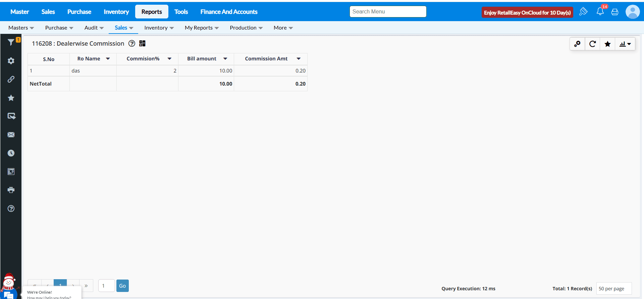Open the 50 per page selector
The height and width of the screenshot is (299, 644).
coord(614,289)
